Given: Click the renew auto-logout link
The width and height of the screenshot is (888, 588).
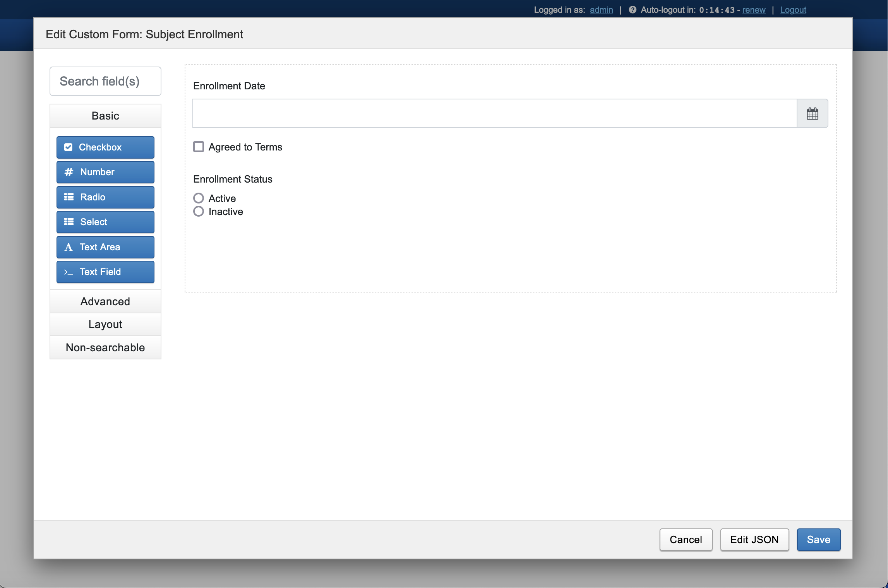Looking at the screenshot, I should (753, 10).
